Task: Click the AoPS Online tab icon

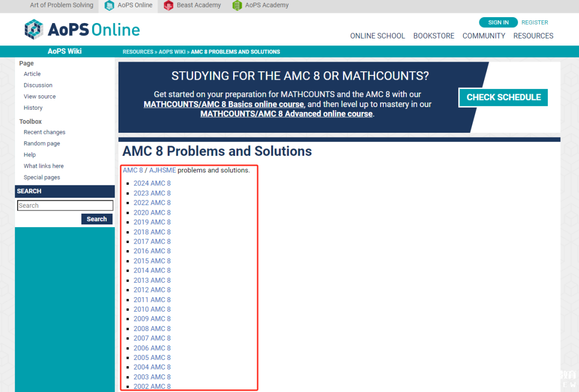Action: click(109, 5)
